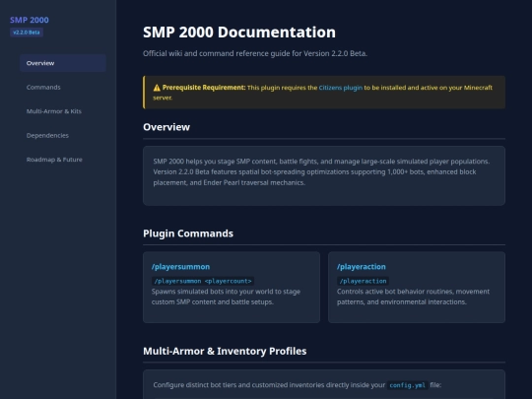
Task: Open the Overview sidebar item
Action: tap(63, 63)
